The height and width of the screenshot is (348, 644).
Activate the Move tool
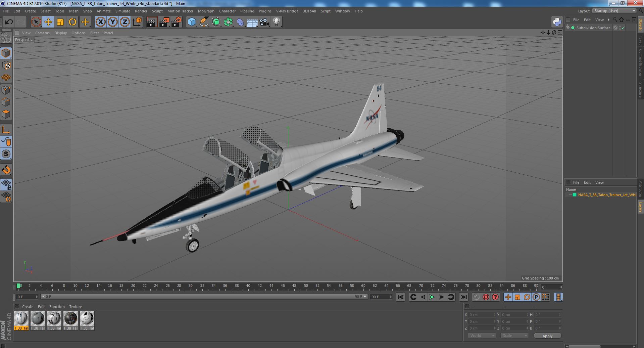pyautogui.click(x=48, y=22)
